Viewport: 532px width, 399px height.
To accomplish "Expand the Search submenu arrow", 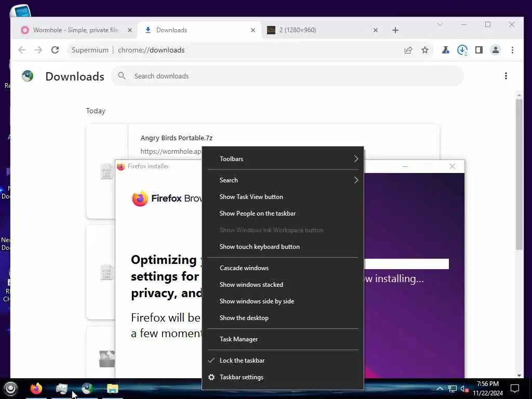I will tap(356, 180).
